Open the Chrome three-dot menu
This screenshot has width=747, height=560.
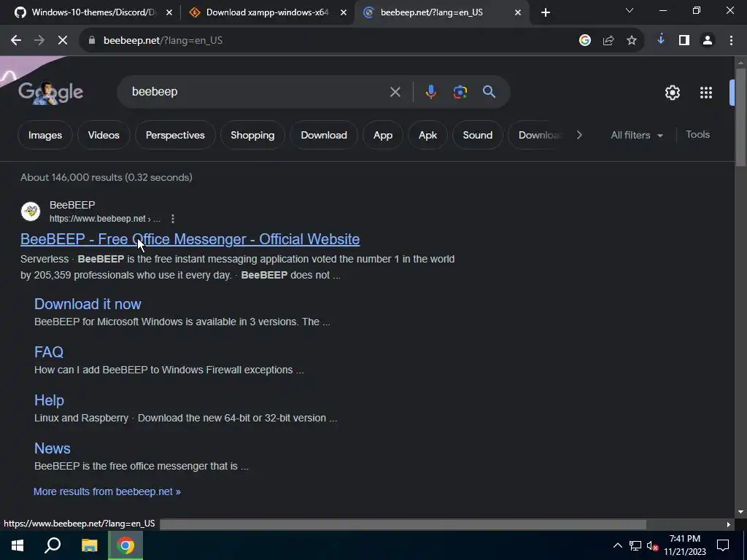(731, 41)
